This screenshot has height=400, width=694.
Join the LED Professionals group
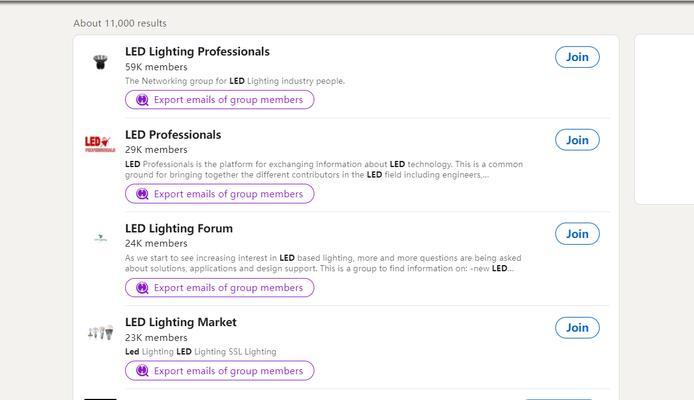pos(577,140)
